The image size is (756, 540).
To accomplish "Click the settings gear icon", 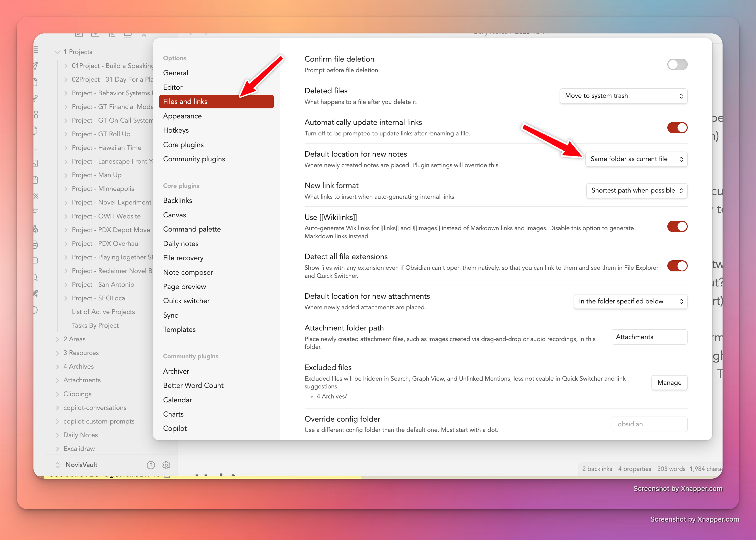I will [x=166, y=465].
